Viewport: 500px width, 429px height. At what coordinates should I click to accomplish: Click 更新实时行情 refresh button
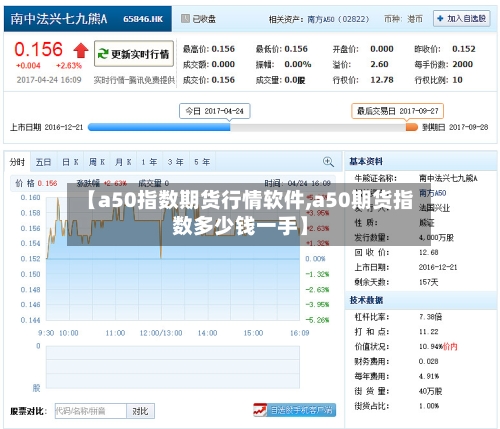coord(134,54)
